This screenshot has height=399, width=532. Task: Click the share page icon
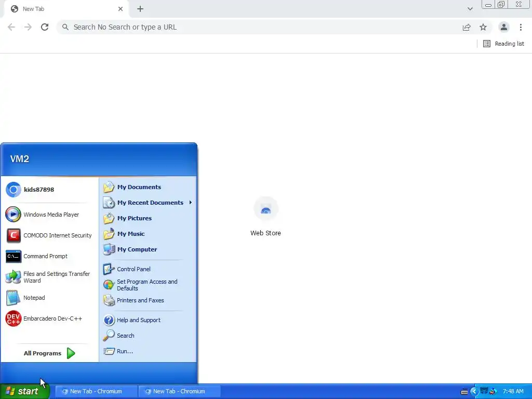tap(467, 27)
